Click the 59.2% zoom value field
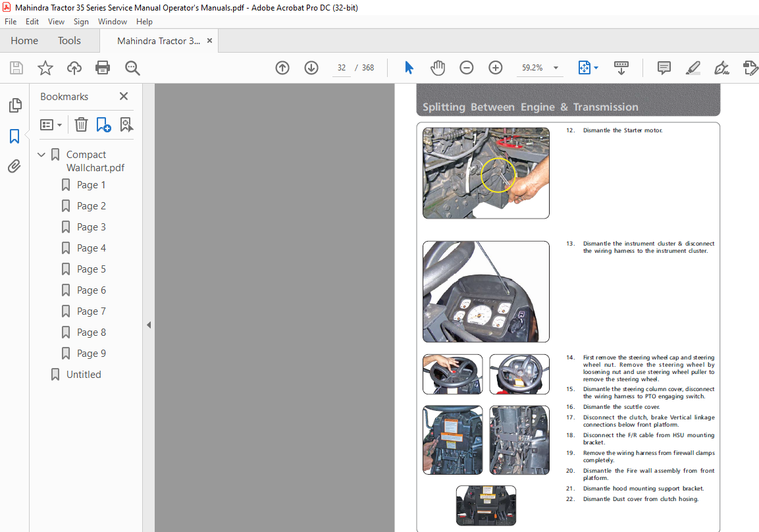The image size is (759, 532). (x=532, y=68)
